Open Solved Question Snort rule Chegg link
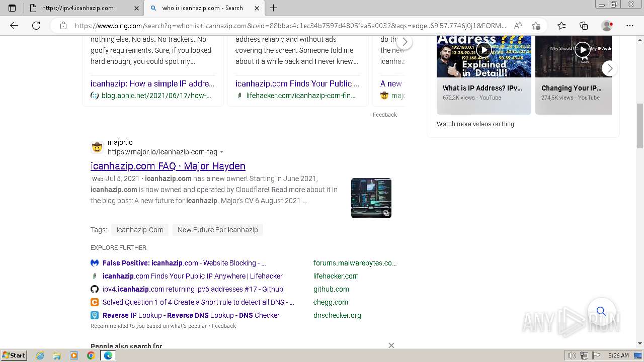Image resolution: width=644 pixels, height=362 pixels. click(198, 302)
